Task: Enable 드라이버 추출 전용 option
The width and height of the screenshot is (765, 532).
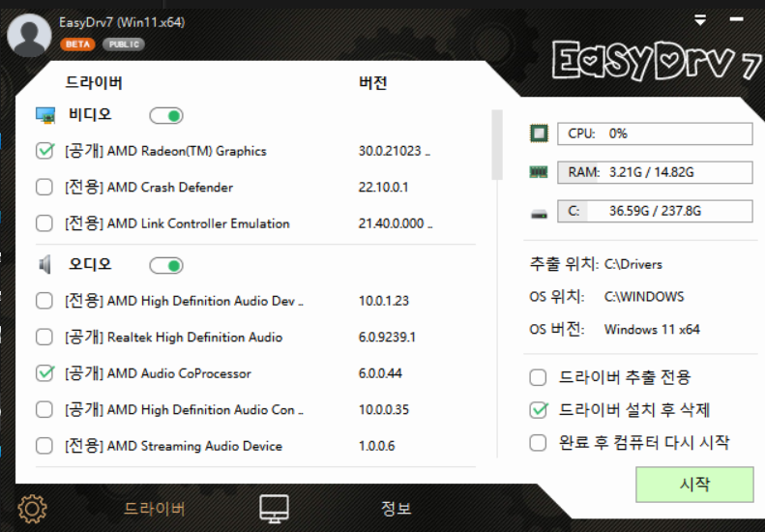Action: point(538,377)
